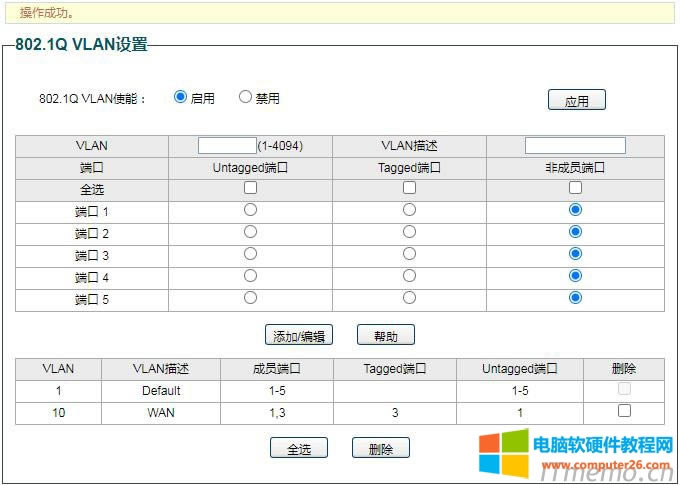Select 非成员端口 radio for 端口 2
The width and height of the screenshot is (683, 485).
tap(575, 232)
